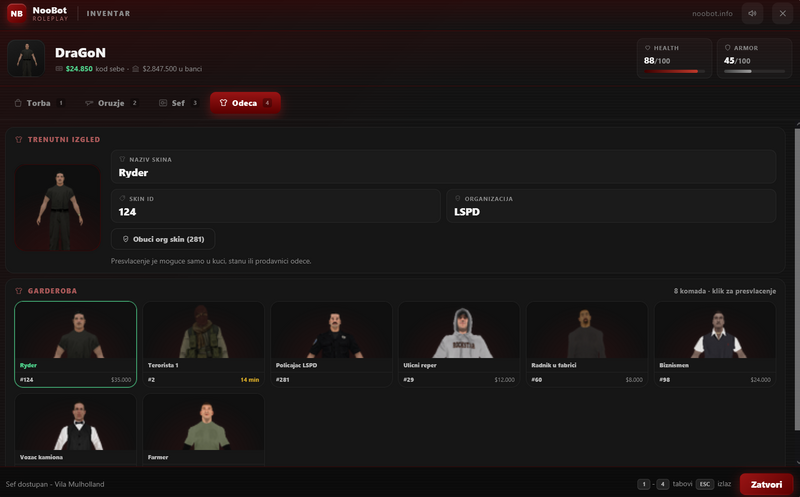800x497 pixels.
Task: Click the ESC key hint
Action: [705, 484]
